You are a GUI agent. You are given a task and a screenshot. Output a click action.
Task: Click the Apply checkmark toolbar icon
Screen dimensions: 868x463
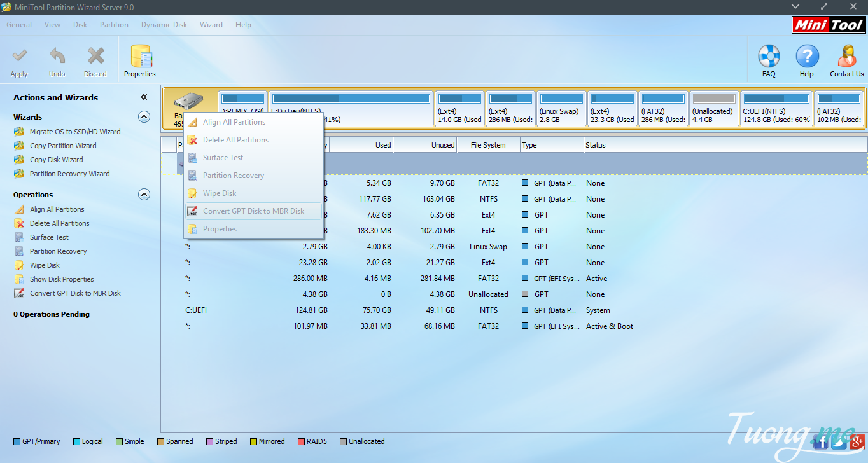click(20, 57)
